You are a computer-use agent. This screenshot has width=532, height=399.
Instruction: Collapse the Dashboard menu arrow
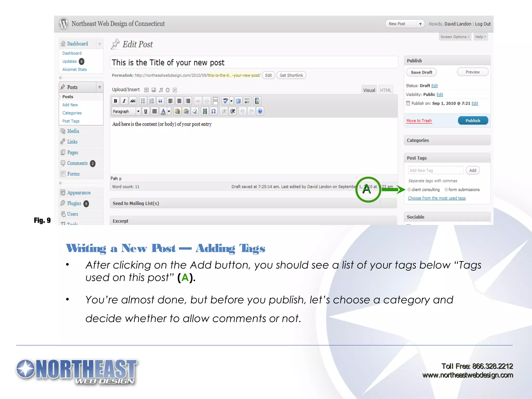[x=99, y=44]
